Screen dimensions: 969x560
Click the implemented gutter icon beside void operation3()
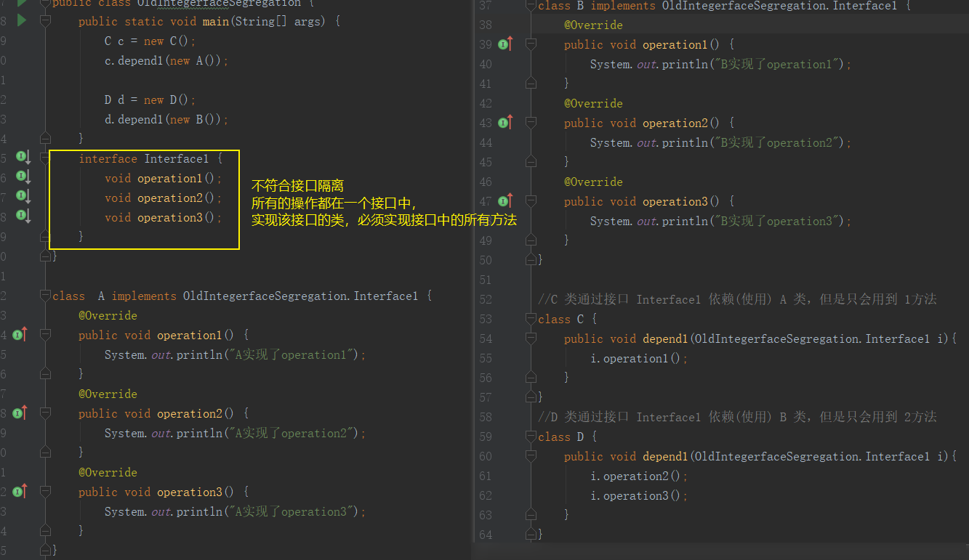[x=23, y=216]
